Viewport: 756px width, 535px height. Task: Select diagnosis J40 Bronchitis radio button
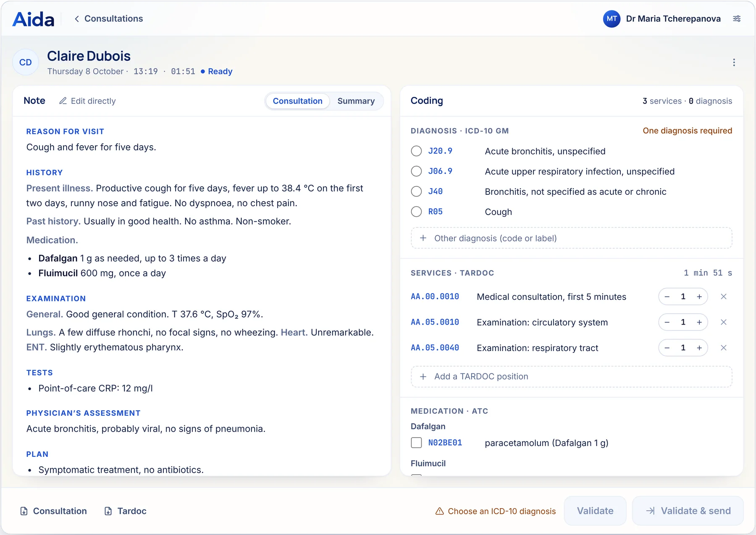coord(416,191)
